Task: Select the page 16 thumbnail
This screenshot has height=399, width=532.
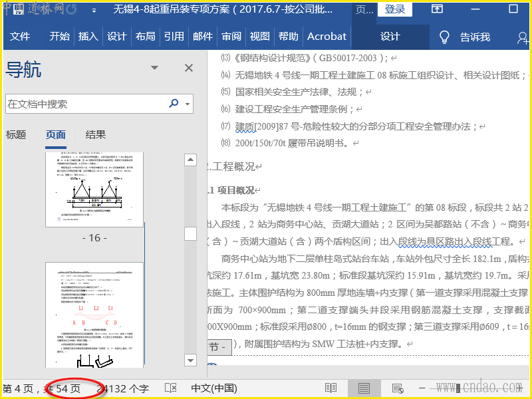Action: pos(94,190)
